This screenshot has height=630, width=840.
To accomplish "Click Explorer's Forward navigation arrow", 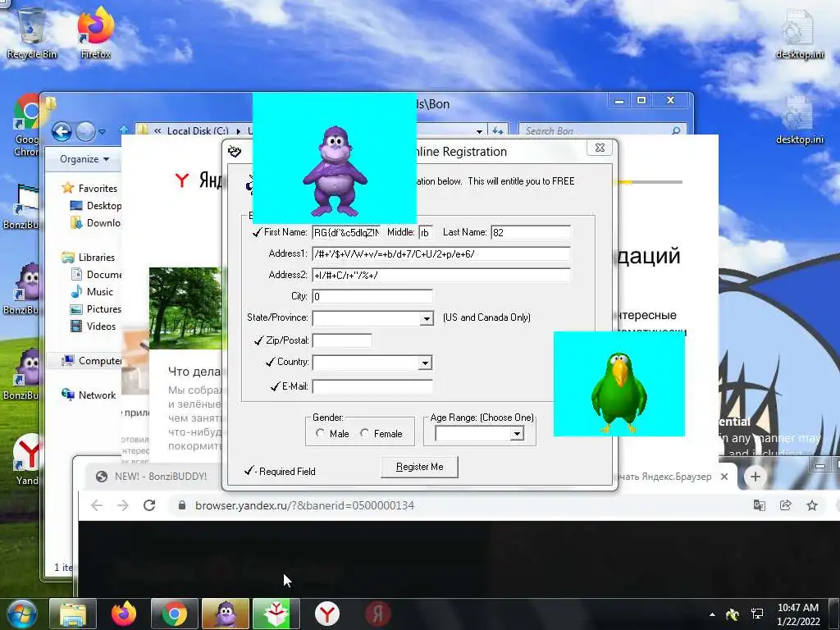I will click(x=85, y=131).
